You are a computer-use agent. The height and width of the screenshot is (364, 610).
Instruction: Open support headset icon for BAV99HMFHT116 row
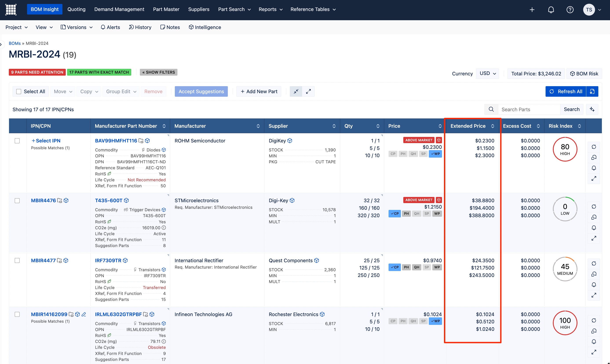point(594,157)
